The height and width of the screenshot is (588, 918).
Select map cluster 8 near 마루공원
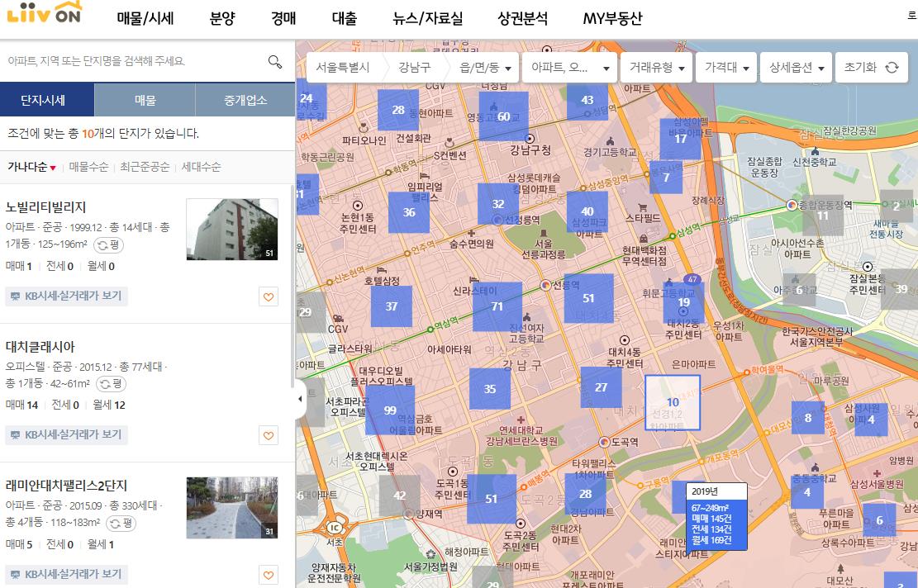point(808,418)
